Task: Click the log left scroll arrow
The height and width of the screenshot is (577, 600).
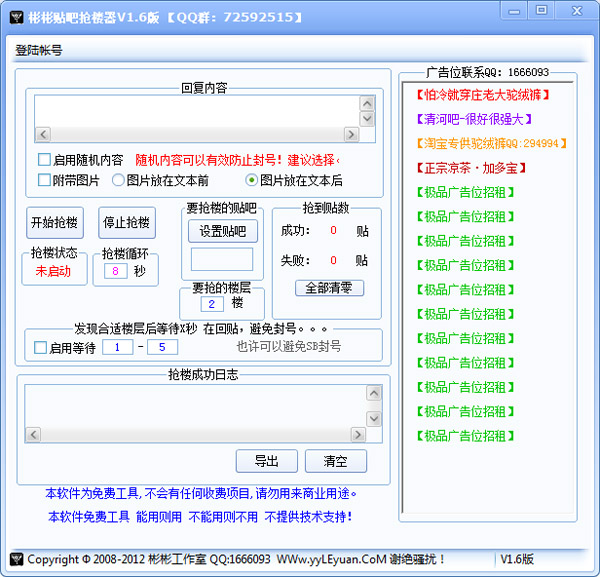Action: [x=33, y=435]
